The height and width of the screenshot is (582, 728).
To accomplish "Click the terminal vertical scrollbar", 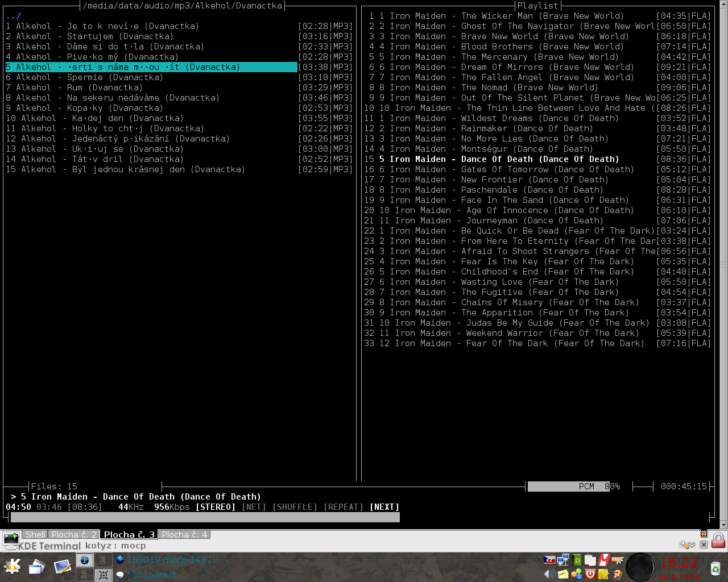I will coord(723,264).
